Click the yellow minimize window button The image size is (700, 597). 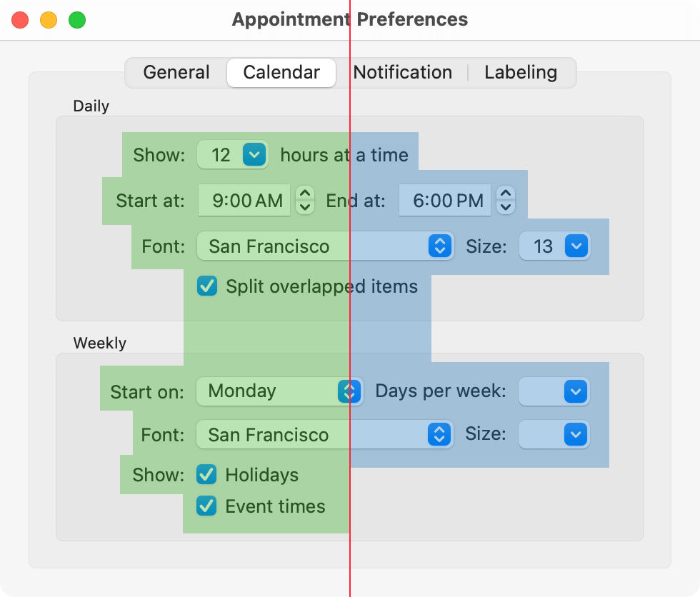[49, 20]
